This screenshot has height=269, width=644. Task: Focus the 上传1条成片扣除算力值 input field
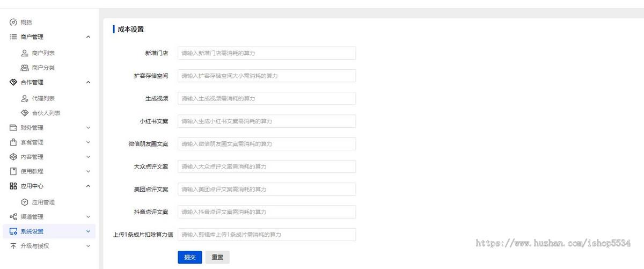[267, 235]
